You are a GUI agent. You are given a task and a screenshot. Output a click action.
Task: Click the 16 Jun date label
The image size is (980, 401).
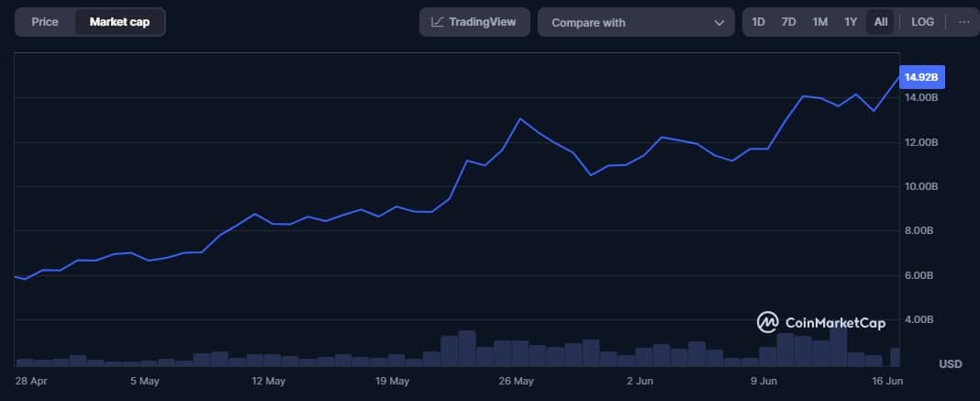pyautogui.click(x=888, y=381)
